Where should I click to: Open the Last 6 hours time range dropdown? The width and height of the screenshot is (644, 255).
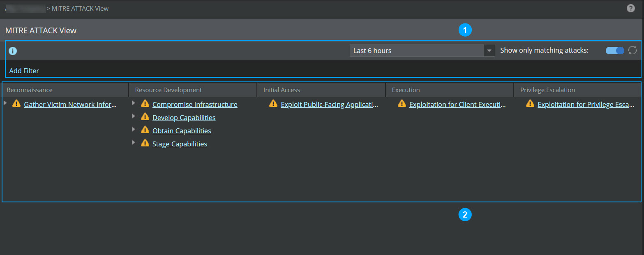pyautogui.click(x=422, y=51)
